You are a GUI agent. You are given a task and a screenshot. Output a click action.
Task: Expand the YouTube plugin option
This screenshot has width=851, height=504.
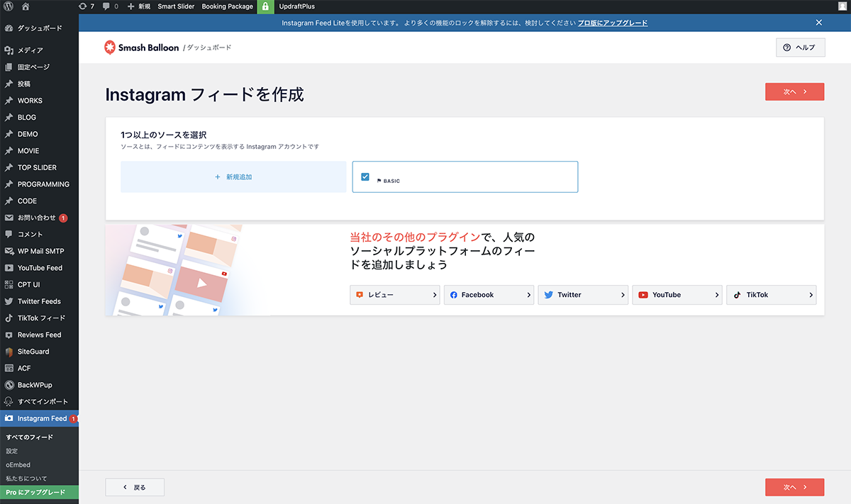pyautogui.click(x=677, y=295)
